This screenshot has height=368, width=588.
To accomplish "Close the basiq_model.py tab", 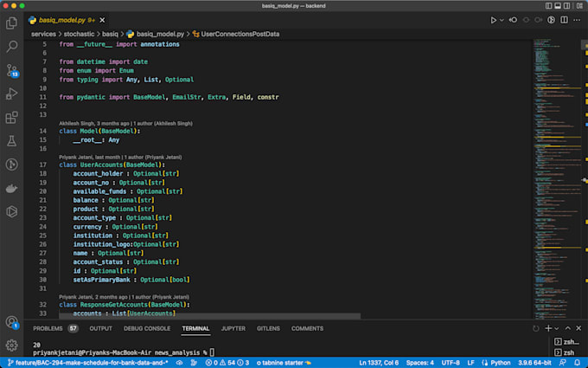I will (x=102, y=20).
